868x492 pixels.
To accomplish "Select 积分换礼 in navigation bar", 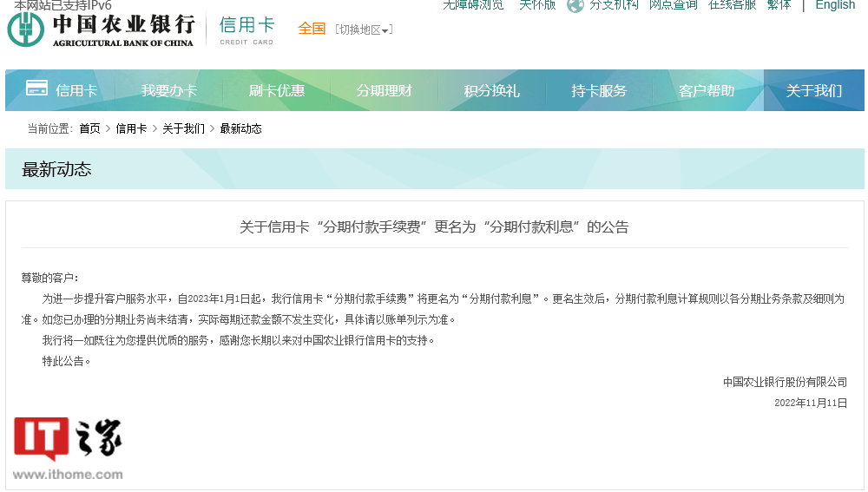I will [491, 90].
